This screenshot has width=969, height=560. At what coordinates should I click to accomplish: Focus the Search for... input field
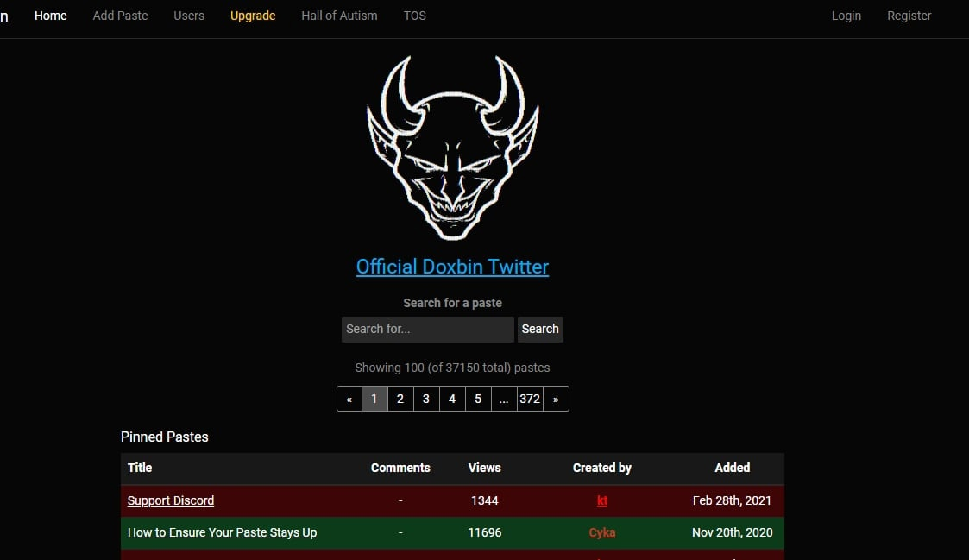pos(428,329)
